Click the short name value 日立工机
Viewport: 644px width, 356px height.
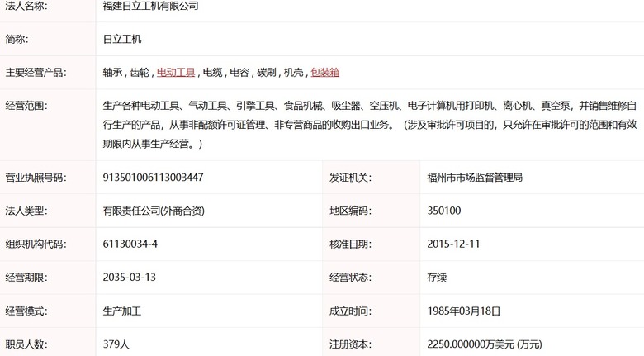pos(122,39)
